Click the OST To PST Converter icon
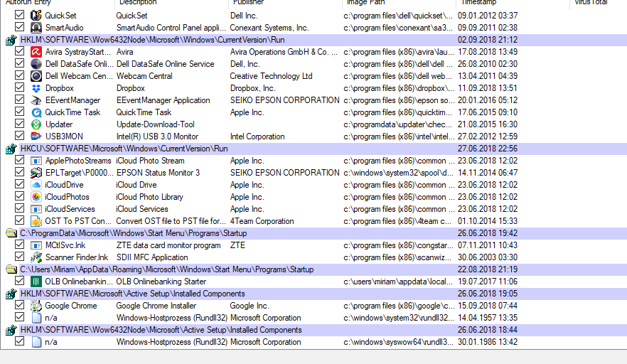627x364 pixels. [x=36, y=221]
